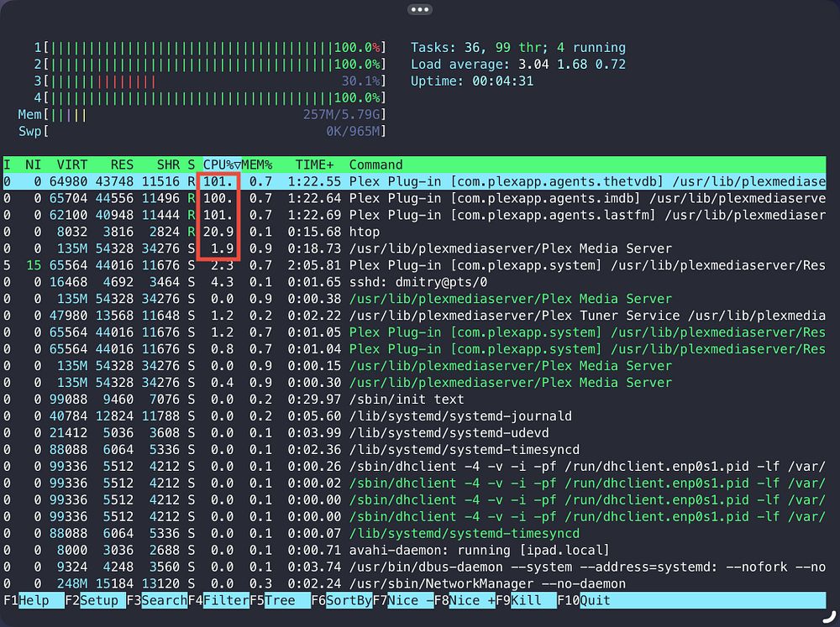Click CPU core 3 usage bar
Screen dimensions: 840x627
[209, 81]
